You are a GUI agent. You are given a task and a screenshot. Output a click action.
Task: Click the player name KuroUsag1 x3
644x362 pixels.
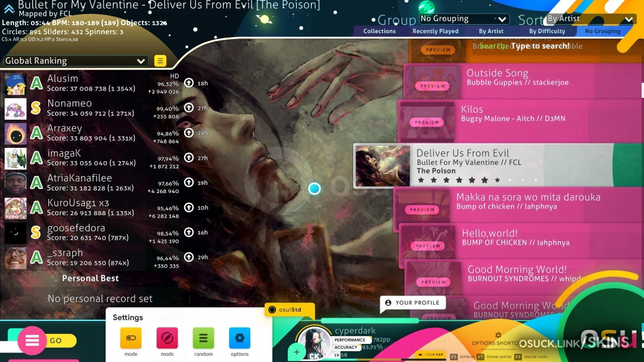tap(78, 203)
